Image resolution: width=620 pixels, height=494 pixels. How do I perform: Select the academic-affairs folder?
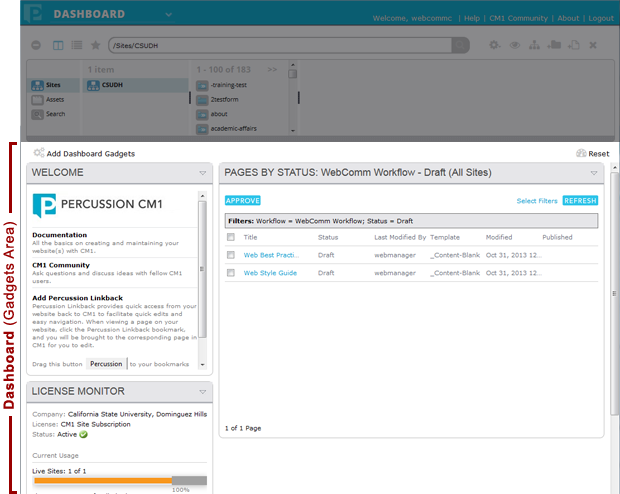point(227,129)
